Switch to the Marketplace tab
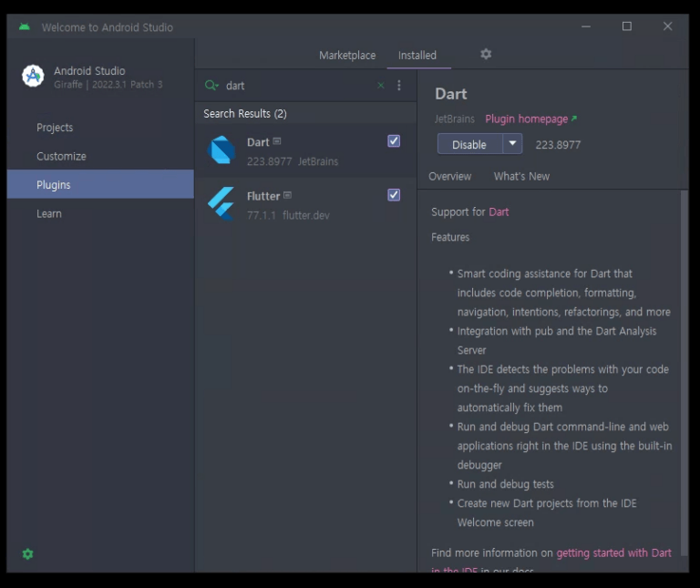The height and width of the screenshot is (588, 700). click(346, 56)
